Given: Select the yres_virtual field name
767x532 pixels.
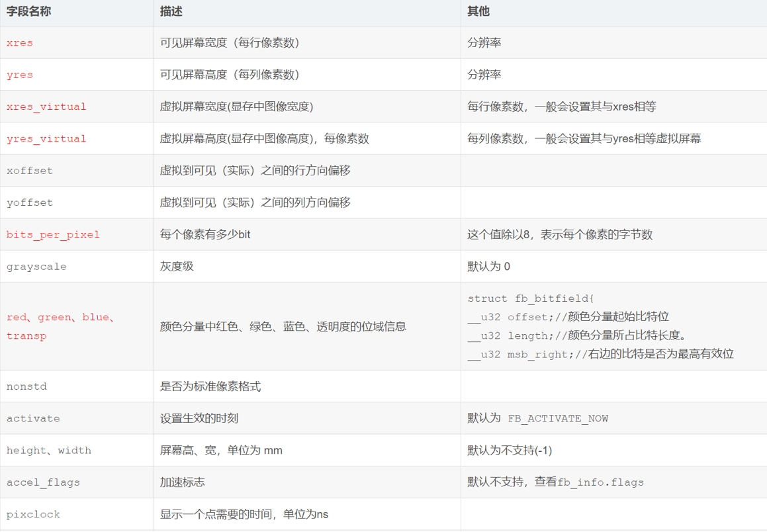Looking at the screenshot, I should coord(46,139).
